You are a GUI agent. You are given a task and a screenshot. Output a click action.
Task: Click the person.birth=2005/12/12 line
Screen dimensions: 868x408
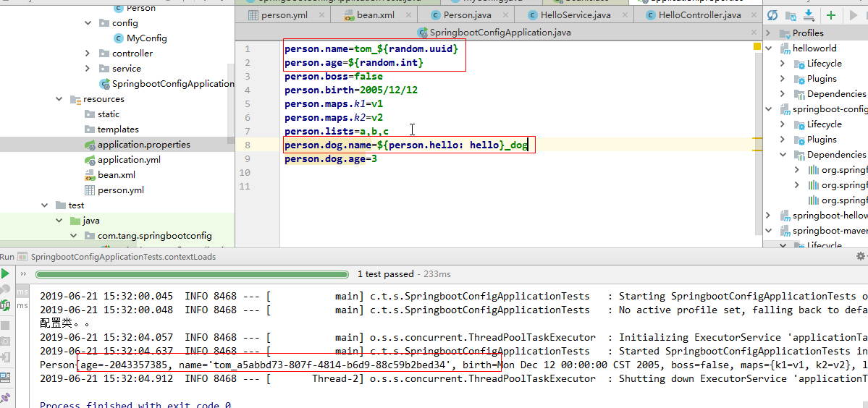point(351,90)
